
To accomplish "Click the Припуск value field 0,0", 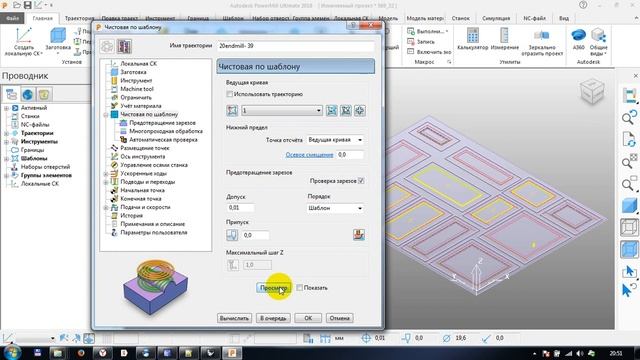I will pyautogui.click(x=256, y=235).
